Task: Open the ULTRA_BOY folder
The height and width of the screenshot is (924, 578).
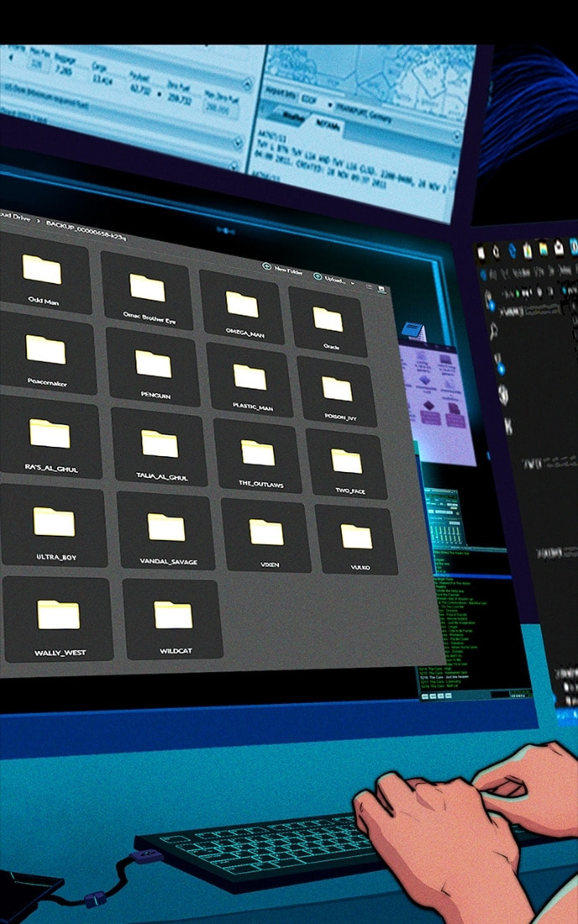Action: [x=54, y=525]
